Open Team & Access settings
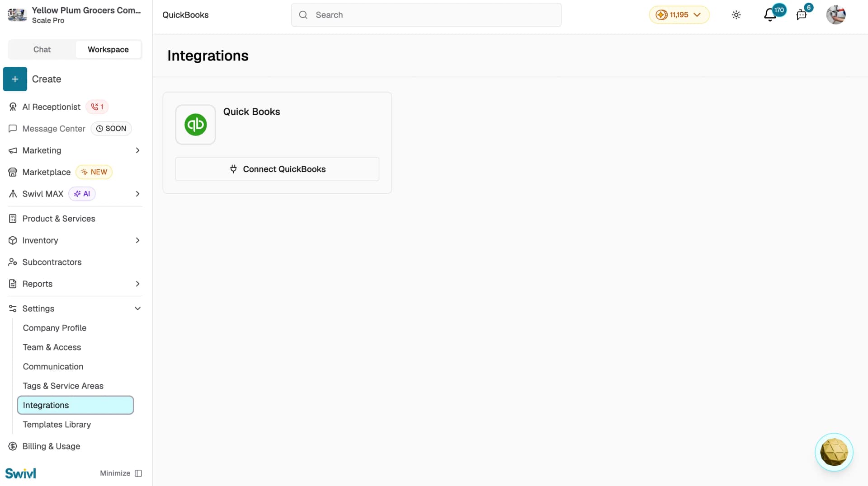The image size is (868, 486). pos(52,347)
